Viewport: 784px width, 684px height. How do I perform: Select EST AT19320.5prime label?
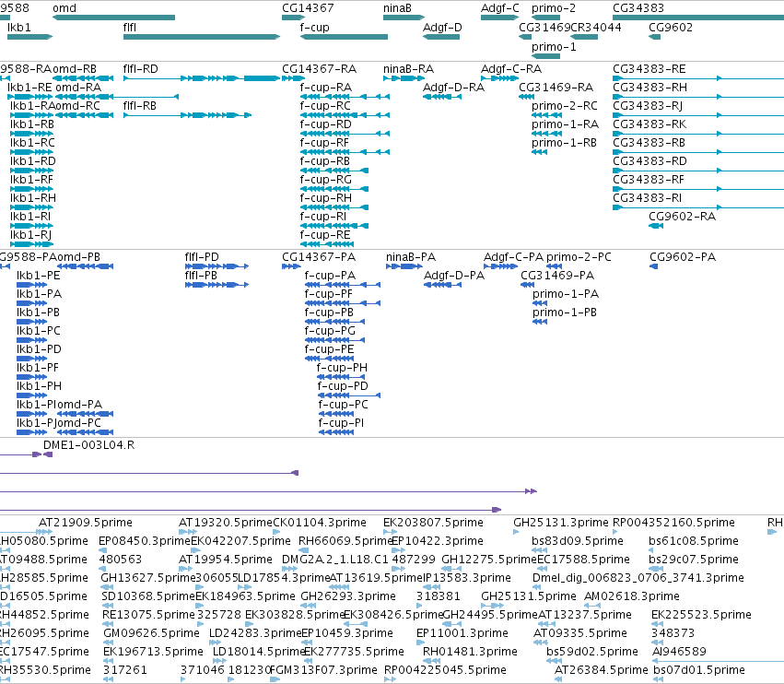click(226, 523)
